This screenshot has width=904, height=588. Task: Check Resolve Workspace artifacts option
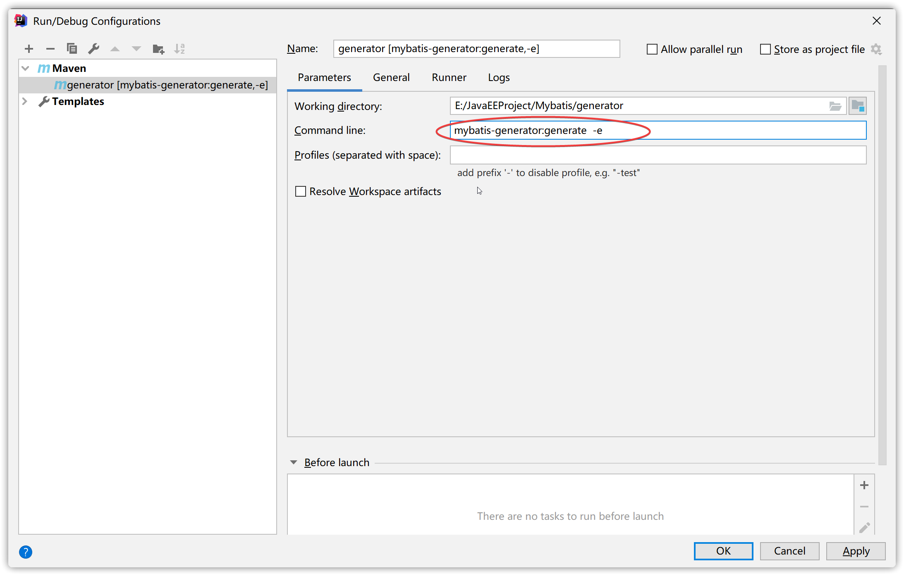click(x=301, y=191)
